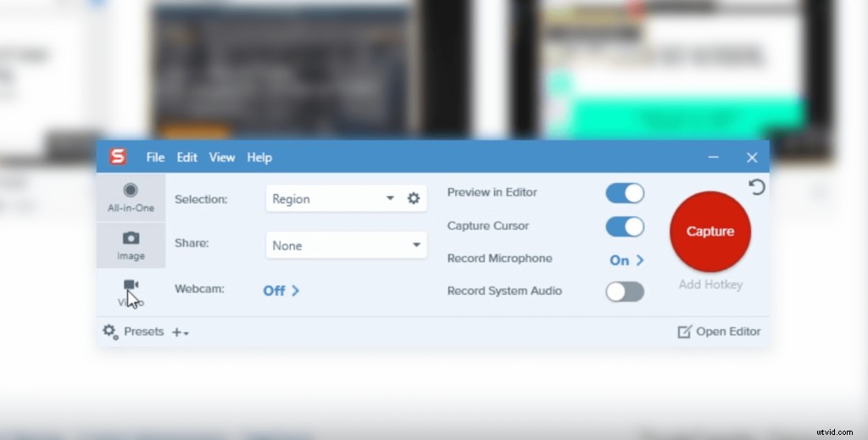868x440 pixels.
Task: Open the View menu
Action: [x=222, y=158]
